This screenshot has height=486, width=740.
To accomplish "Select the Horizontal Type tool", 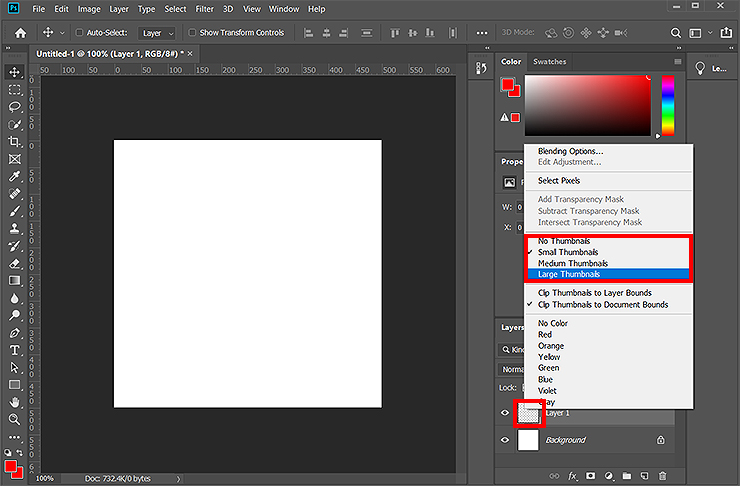I will click(x=15, y=350).
